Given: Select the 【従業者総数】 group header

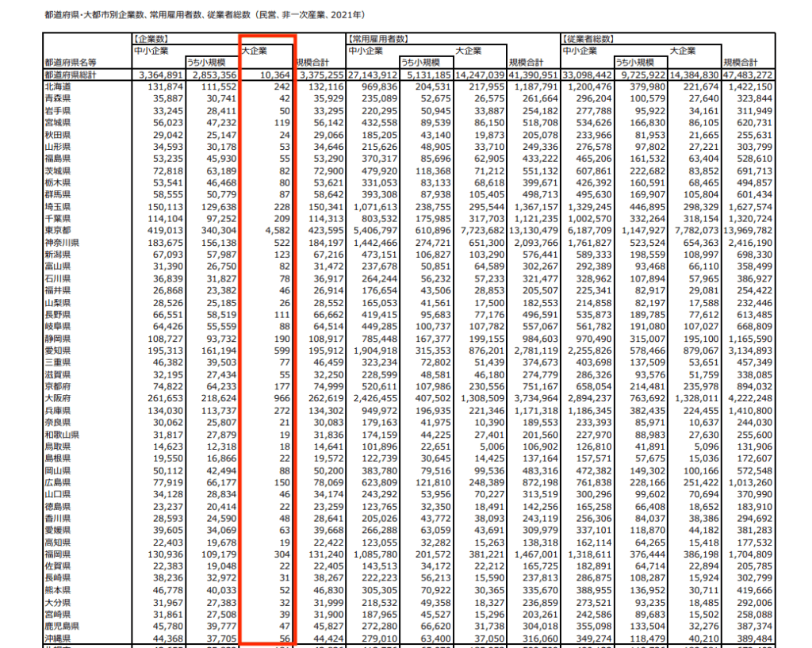Looking at the screenshot, I should point(589,39).
